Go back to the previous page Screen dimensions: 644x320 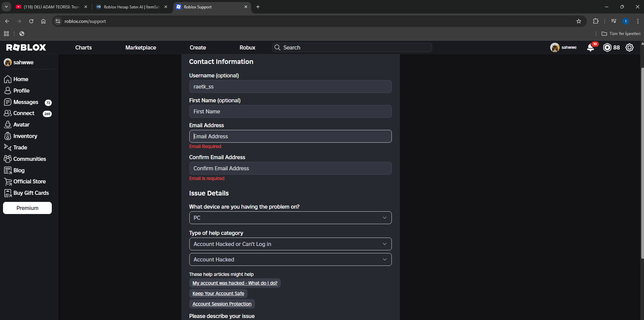(x=7, y=21)
